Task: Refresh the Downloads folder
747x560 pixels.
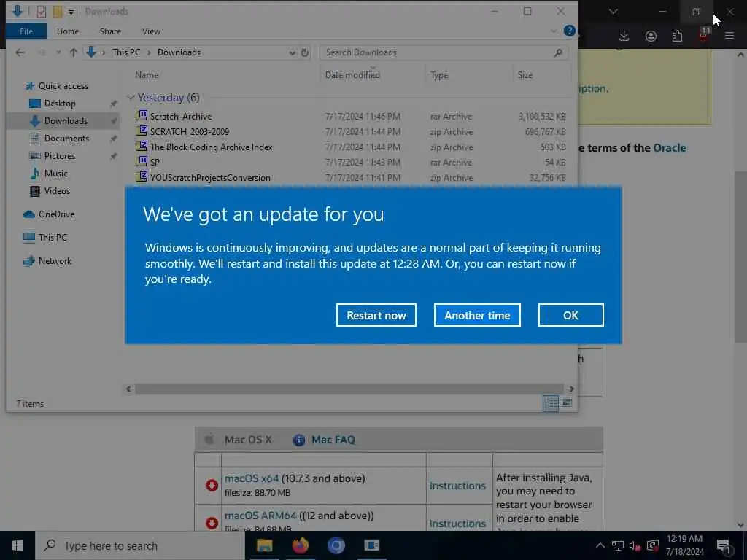Action: click(x=305, y=52)
